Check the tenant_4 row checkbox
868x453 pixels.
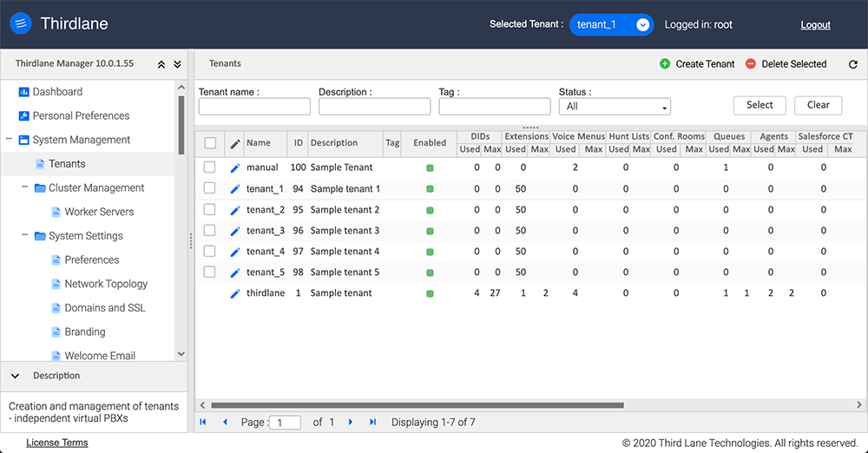[x=209, y=251]
